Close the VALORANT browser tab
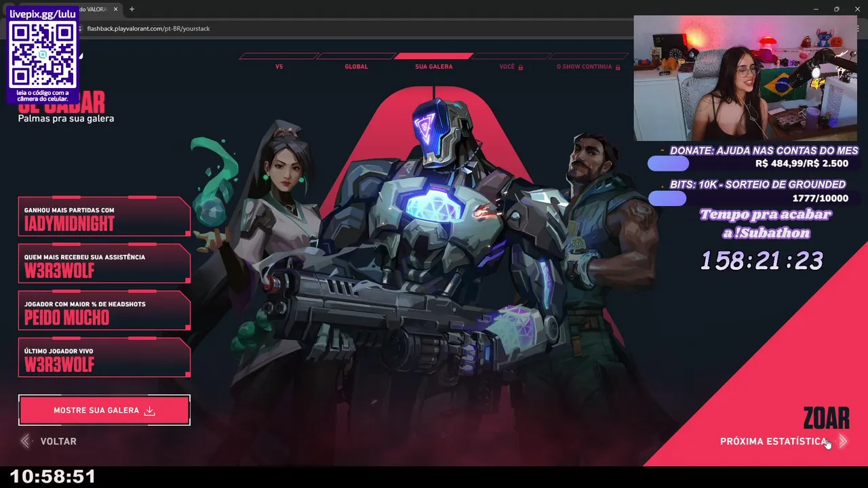The image size is (868, 488). [115, 9]
